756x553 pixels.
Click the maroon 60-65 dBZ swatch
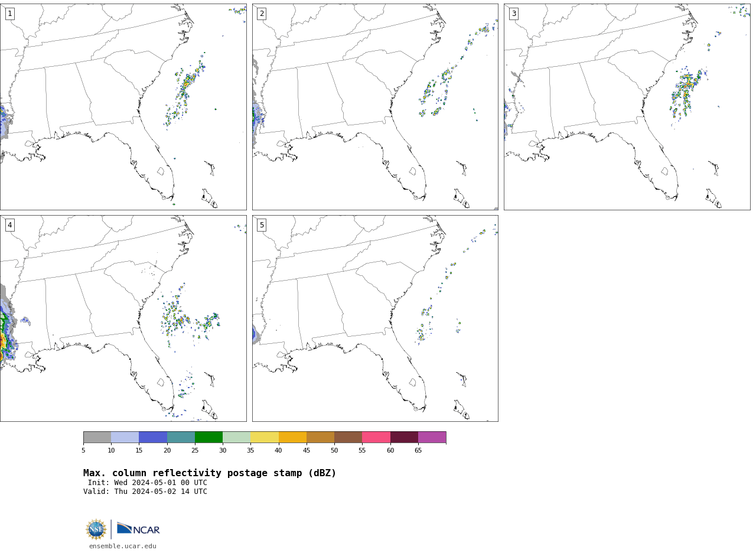[x=404, y=437]
